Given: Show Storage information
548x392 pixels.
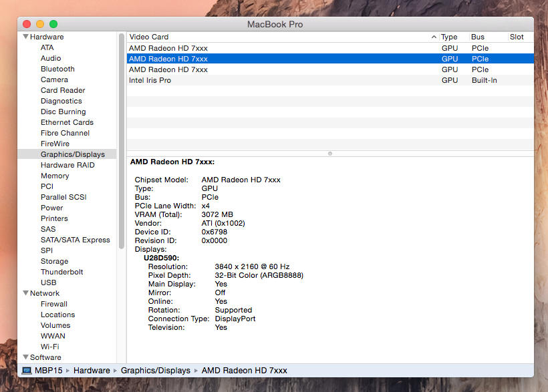Looking at the screenshot, I should pyautogui.click(x=55, y=261).
